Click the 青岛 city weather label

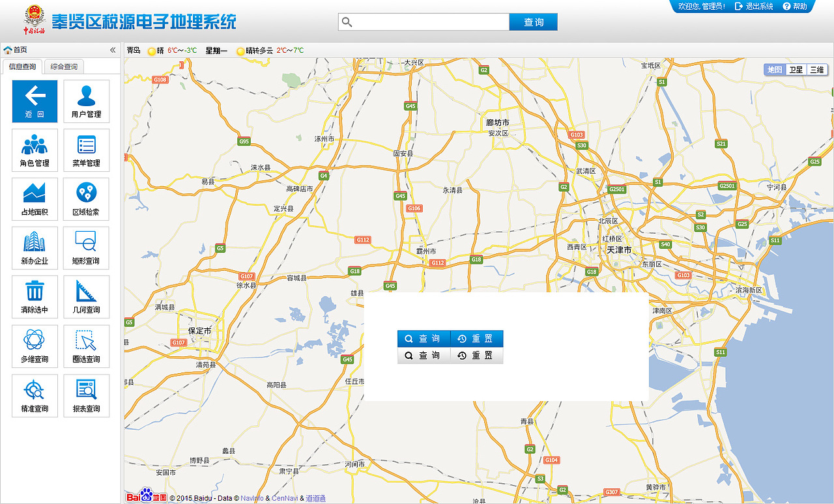click(134, 50)
